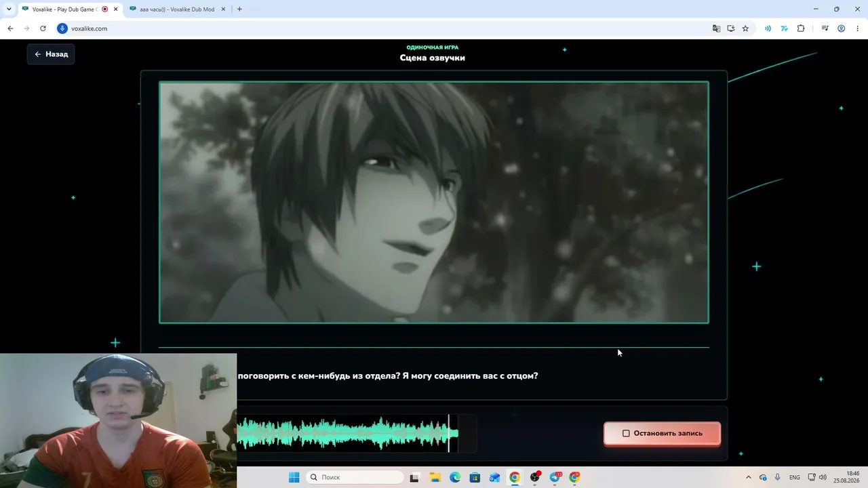
Task: Open the clock showing 18:46
Action: tap(847, 477)
